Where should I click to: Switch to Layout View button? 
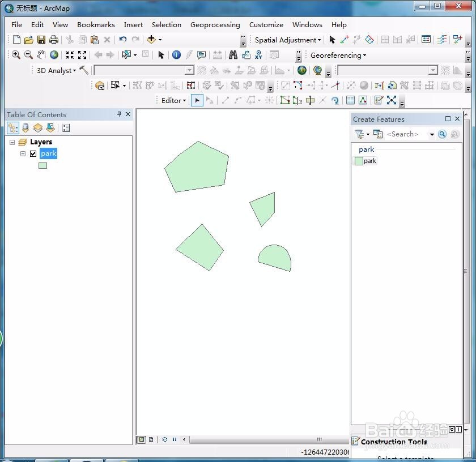pyautogui.click(x=151, y=439)
